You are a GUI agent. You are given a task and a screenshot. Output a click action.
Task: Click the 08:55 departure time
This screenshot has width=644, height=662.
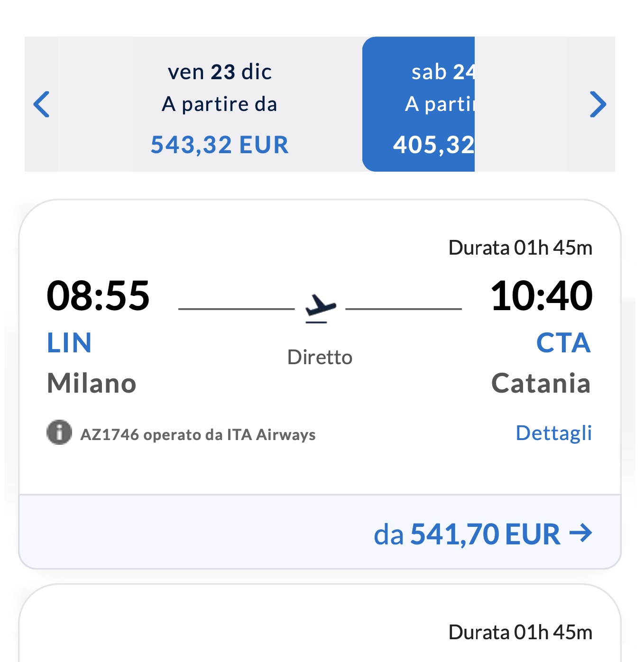click(x=98, y=295)
